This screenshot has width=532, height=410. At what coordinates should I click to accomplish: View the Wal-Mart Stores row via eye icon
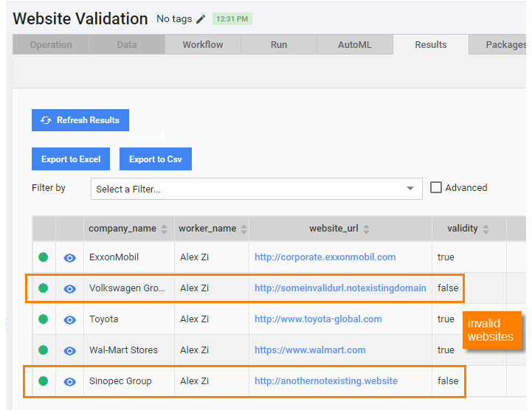coord(69,351)
